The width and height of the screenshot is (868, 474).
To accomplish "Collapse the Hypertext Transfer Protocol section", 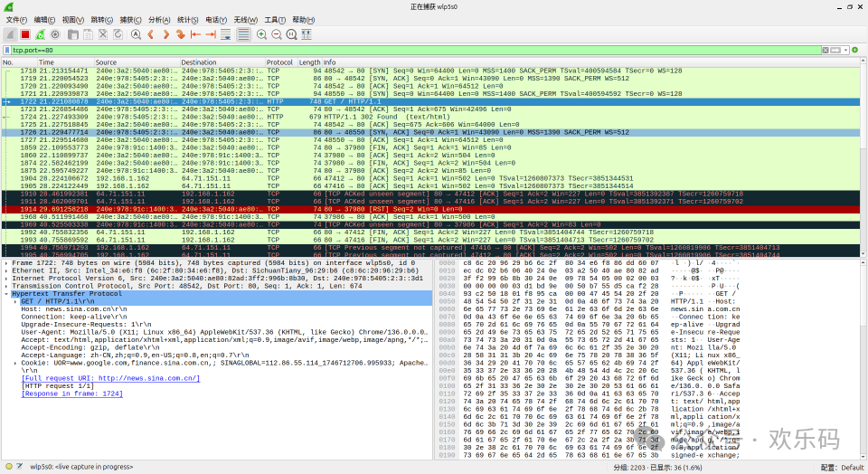I will coord(5,294).
